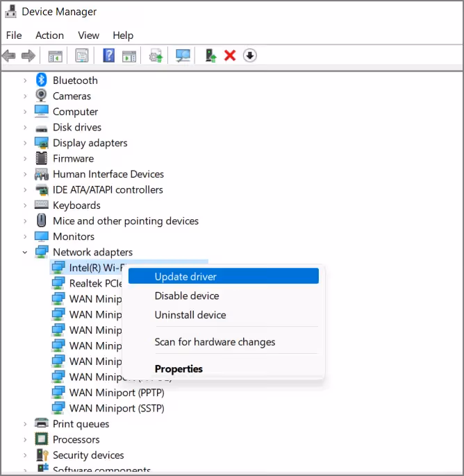Select the Realtek PCIe adapter row

(86, 283)
